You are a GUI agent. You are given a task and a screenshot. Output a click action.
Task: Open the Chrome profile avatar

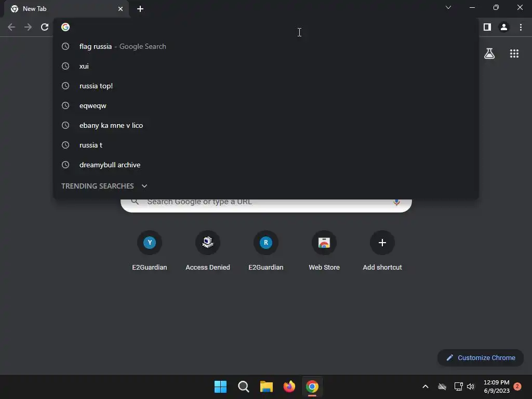[x=504, y=27]
